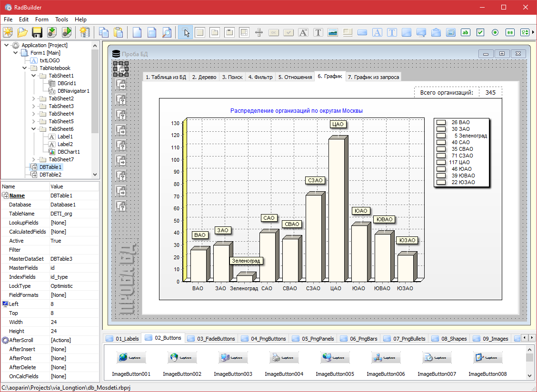Select the radio button component in toolbar
The image size is (537, 392).
495,32
